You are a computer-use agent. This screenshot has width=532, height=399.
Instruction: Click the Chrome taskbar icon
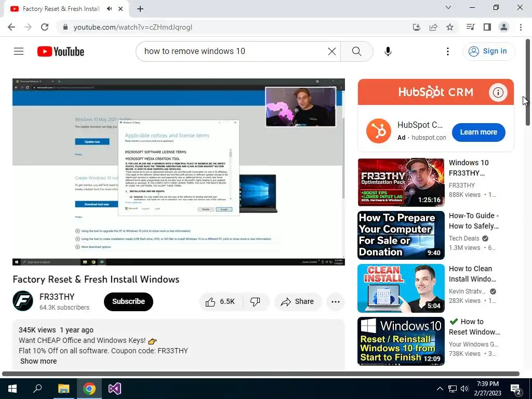click(89, 389)
